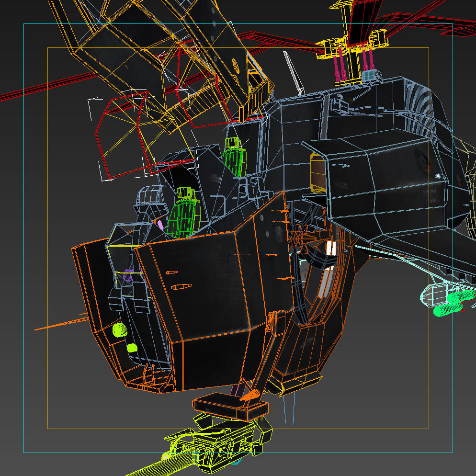Select the rear green pilot seat
The width and height of the screenshot is (476, 476).
(234, 157)
